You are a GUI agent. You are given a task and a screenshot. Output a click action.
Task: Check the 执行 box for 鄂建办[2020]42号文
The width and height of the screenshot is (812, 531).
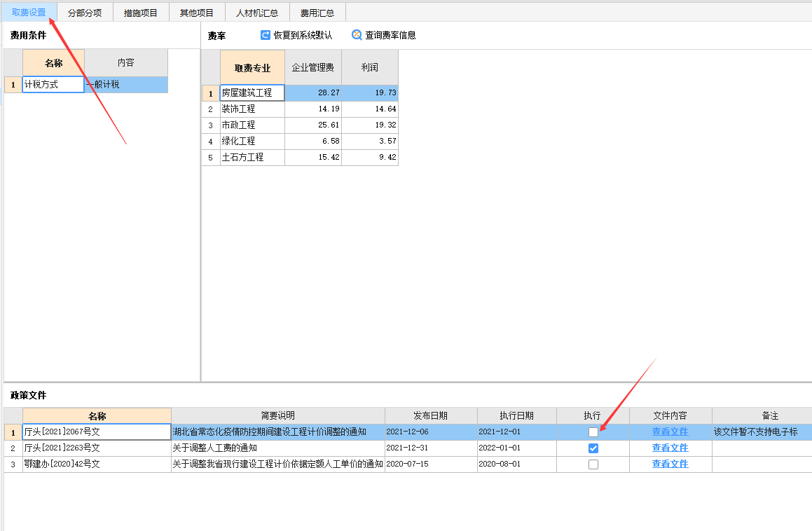[593, 464]
